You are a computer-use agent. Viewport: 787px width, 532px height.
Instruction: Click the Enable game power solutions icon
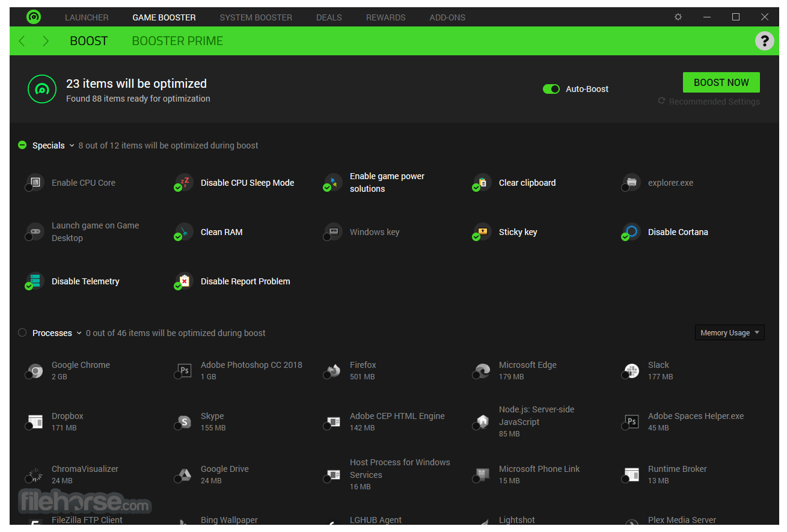(x=333, y=182)
